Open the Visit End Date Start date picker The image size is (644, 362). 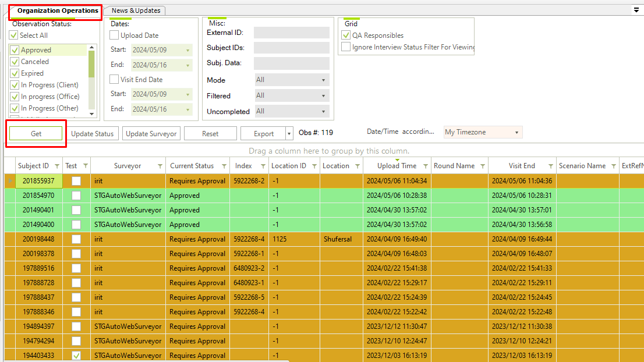coord(187,94)
